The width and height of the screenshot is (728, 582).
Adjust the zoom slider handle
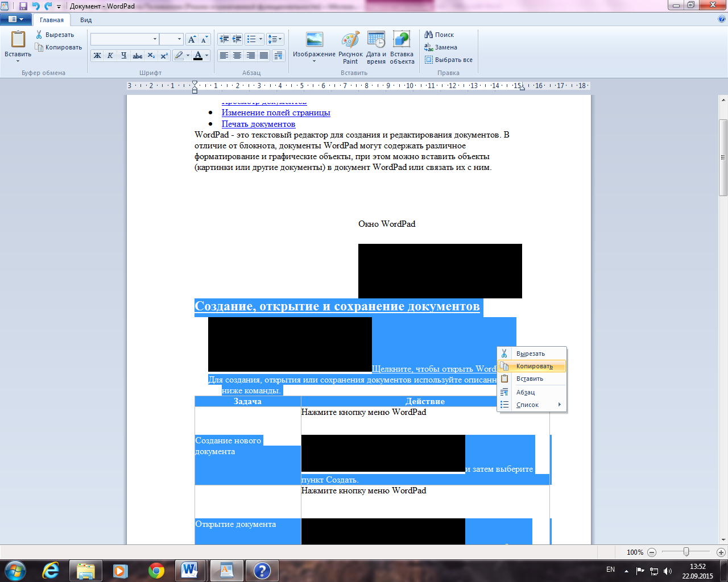[x=686, y=552]
